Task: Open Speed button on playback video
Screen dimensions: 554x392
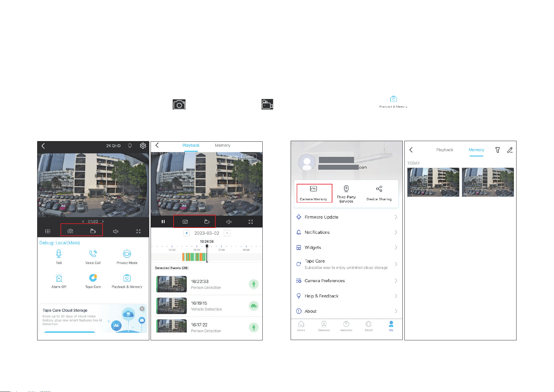Action: click(249, 157)
